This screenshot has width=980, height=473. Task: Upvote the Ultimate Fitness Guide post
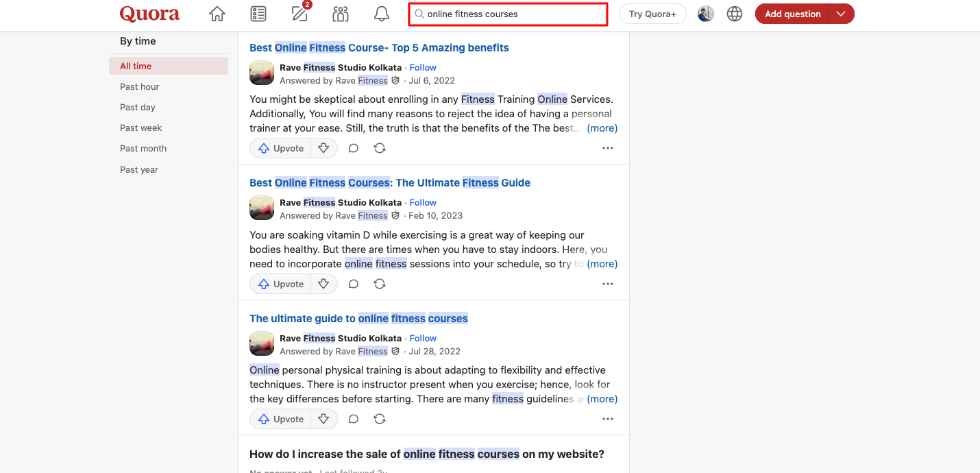coord(281,284)
